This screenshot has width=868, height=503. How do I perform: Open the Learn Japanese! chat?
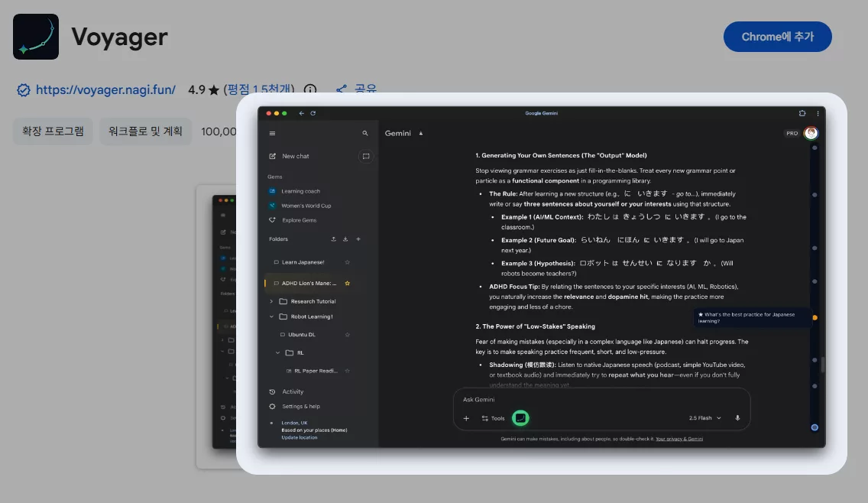point(303,262)
